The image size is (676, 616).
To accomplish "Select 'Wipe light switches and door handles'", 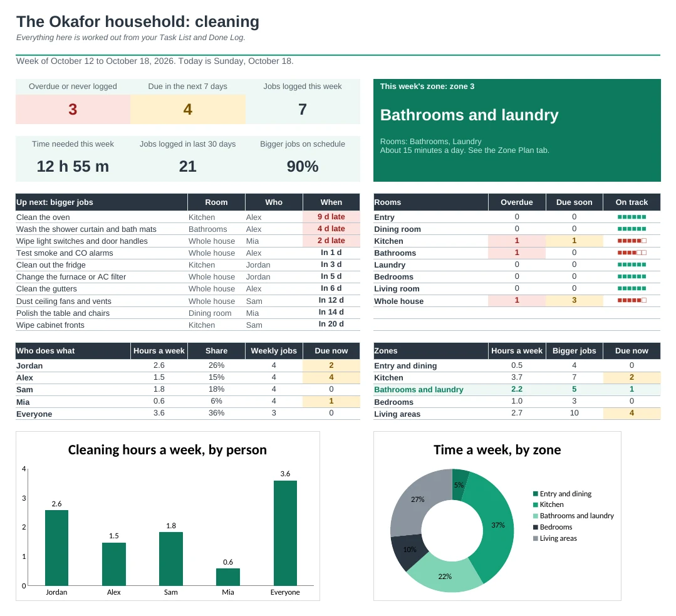I will coord(82,241).
